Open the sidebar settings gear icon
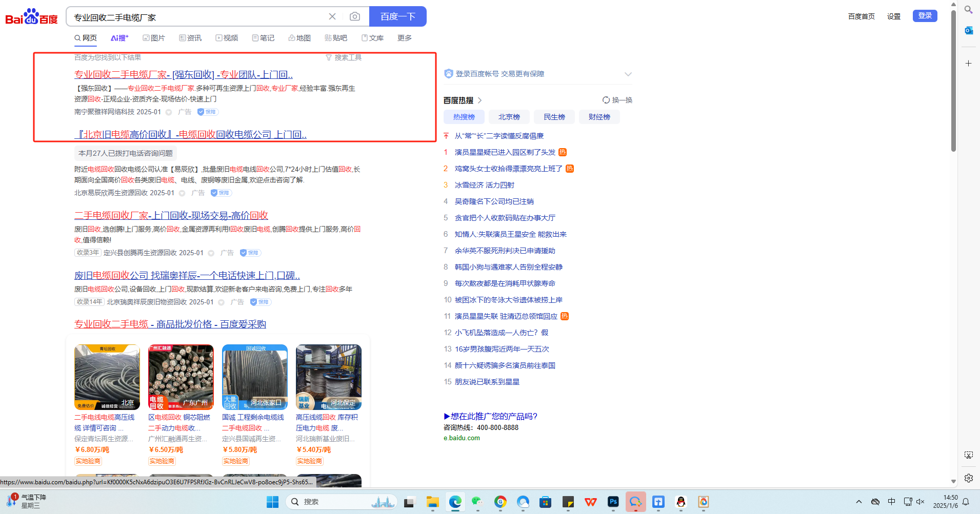 pos(968,478)
